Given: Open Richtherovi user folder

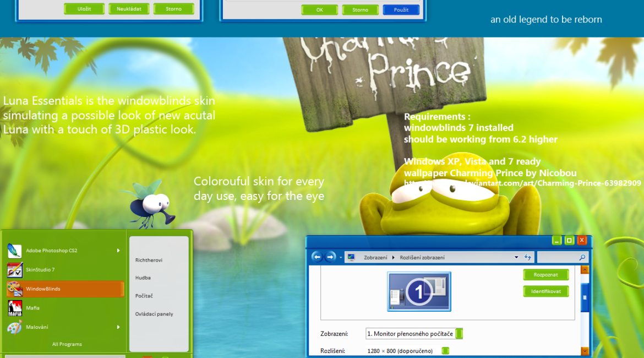Looking at the screenshot, I should 149,260.
